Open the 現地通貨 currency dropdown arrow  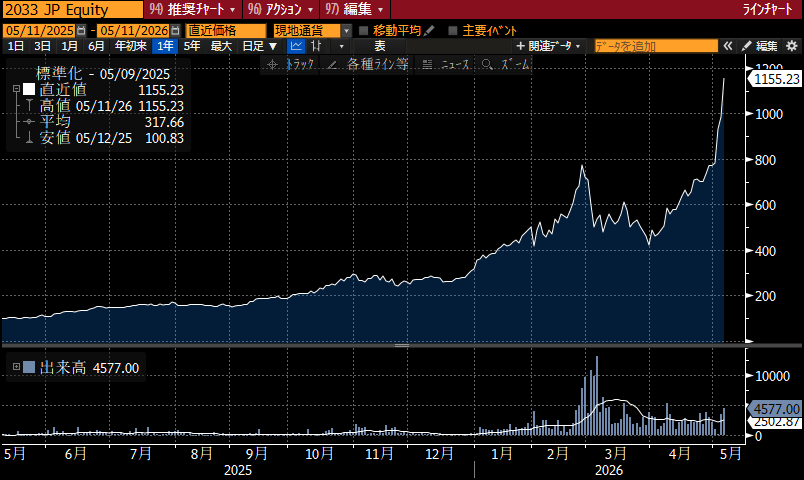(347, 31)
